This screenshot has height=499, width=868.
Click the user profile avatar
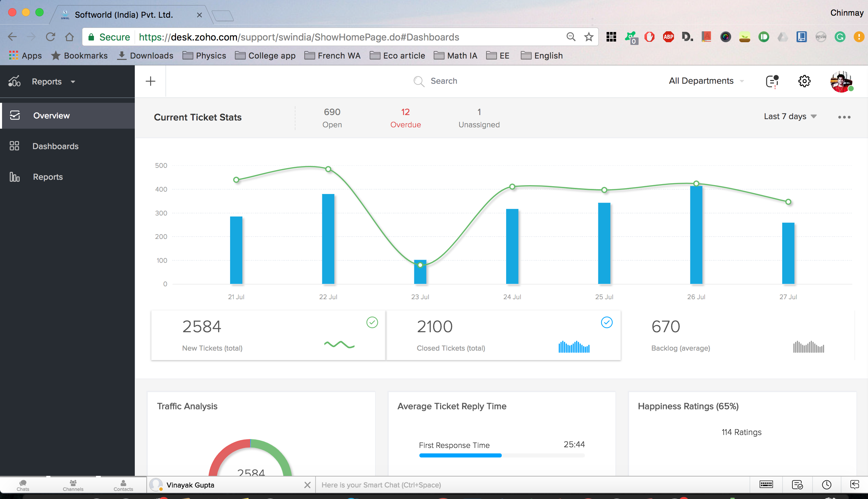click(x=841, y=82)
